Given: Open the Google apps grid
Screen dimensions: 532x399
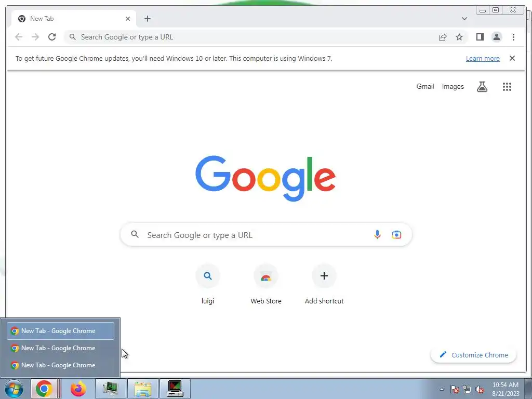Looking at the screenshot, I should click(507, 87).
